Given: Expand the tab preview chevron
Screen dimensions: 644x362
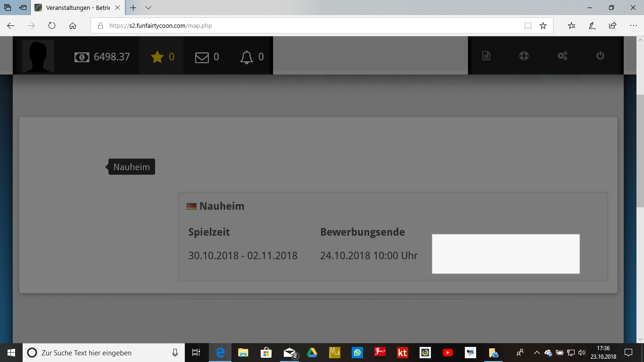Looking at the screenshot, I should [x=148, y=8].
